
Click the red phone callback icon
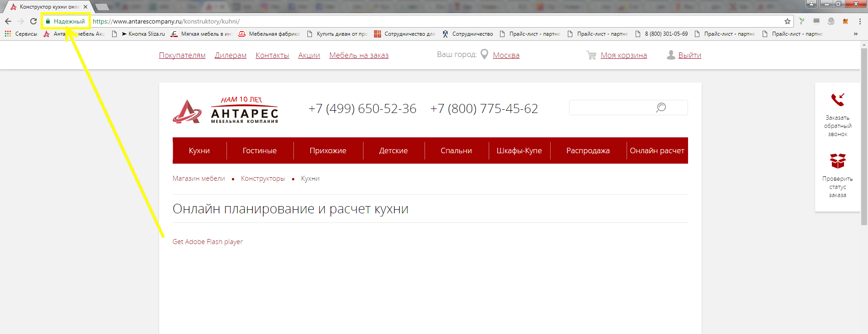838,99
